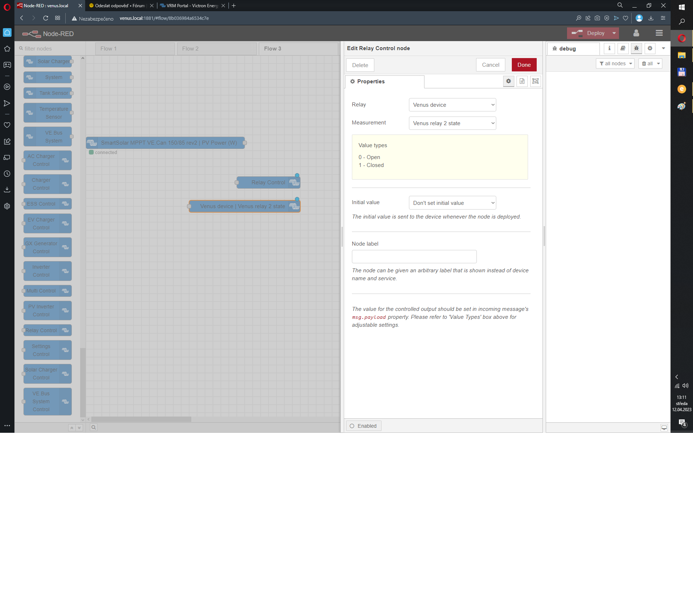Open sidebar configuration nodes gear icon
The image size is (693, 616).
coord(650,48)
